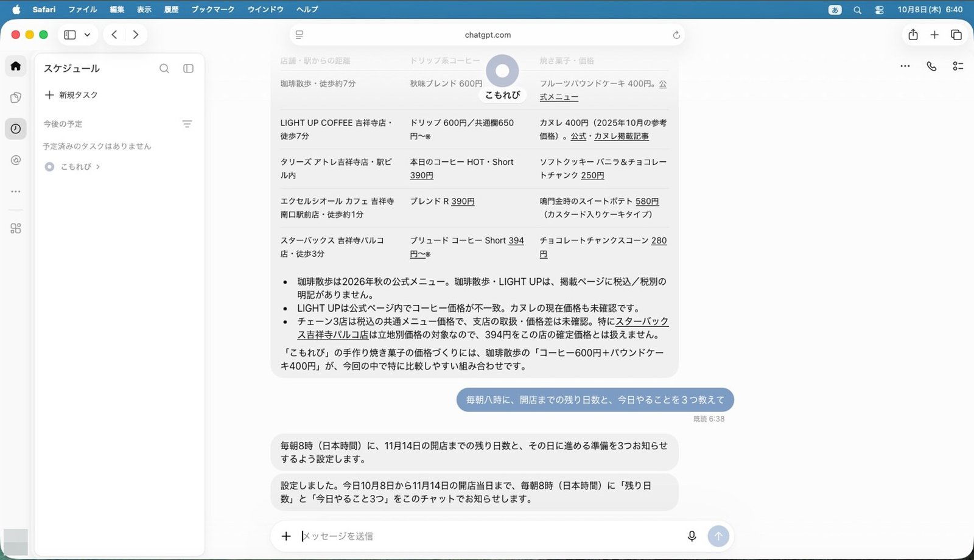Open the more ellipsis in left rail
The image size is (974, 560).
[16, 191]
